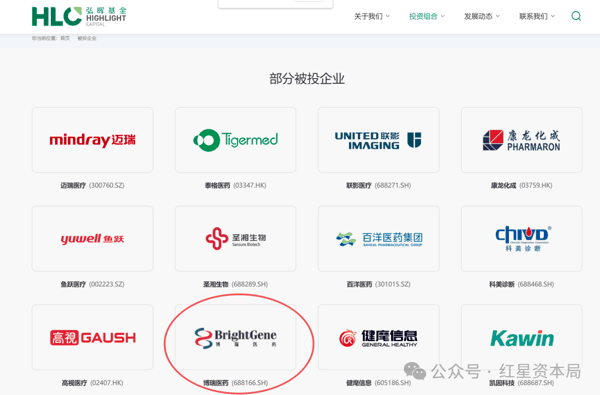Open the search magnifier icon
The width and height of the screenshot is (600, 395).
pos(576,16)
